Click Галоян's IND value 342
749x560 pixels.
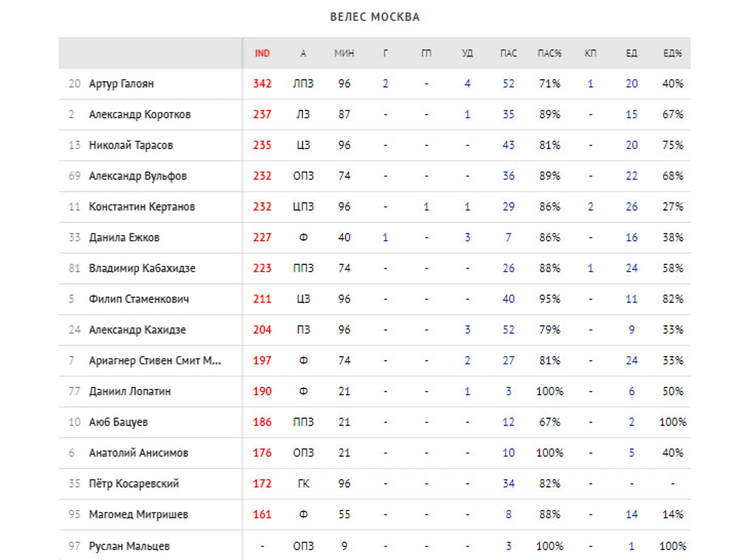click(x=262, y=84)
